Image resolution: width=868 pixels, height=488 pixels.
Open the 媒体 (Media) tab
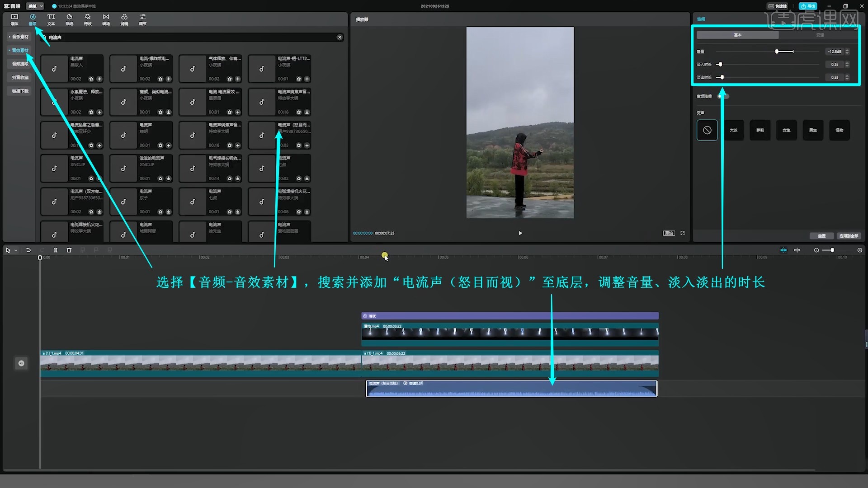pos(14,19)
